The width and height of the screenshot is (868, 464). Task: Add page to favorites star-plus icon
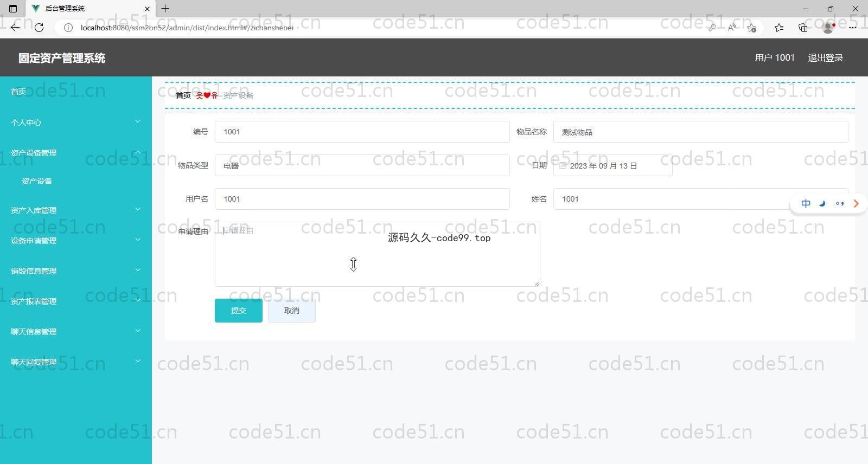pyautogui.click(x=751, y=28)
